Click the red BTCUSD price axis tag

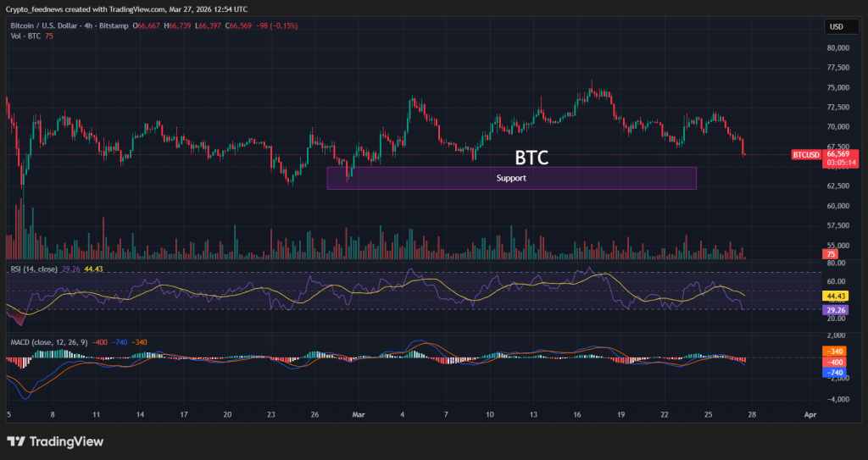point(806,155)
